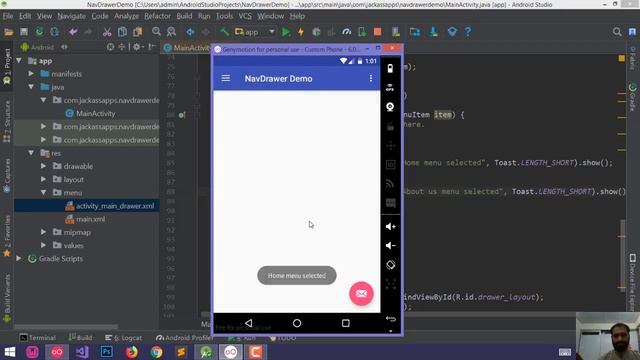Open the File menu

pos(8,16)
